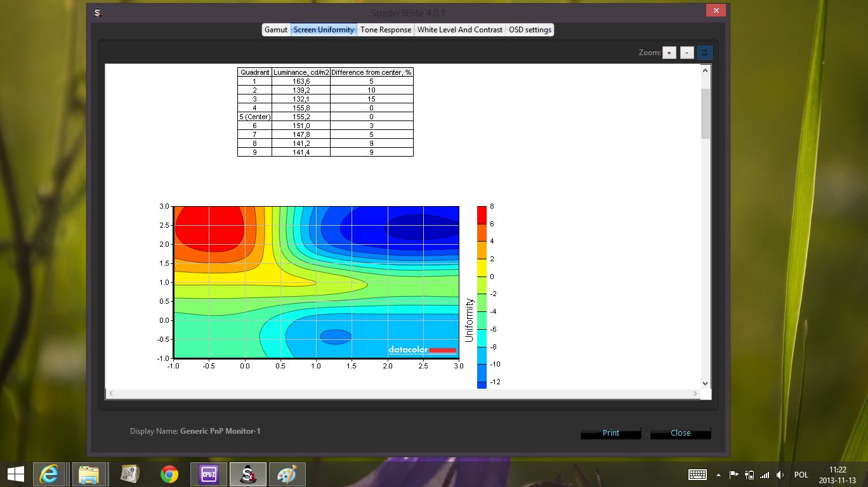The width and height of the screenshot is (868, 487).
Task: Switch to the Gamut tab
Action: (276, 30)
